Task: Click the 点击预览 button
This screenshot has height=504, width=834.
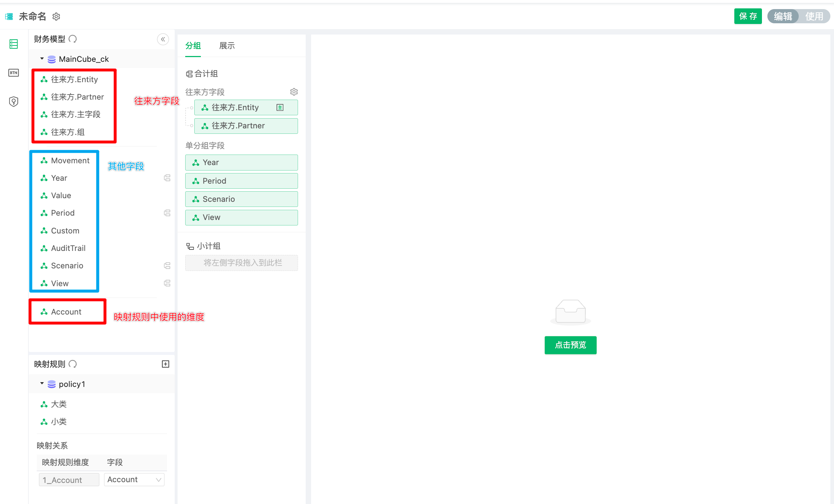Action: coord(570,345)
